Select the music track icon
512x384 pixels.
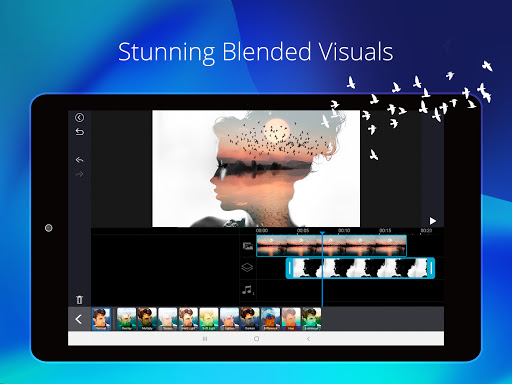pos(248,290)
